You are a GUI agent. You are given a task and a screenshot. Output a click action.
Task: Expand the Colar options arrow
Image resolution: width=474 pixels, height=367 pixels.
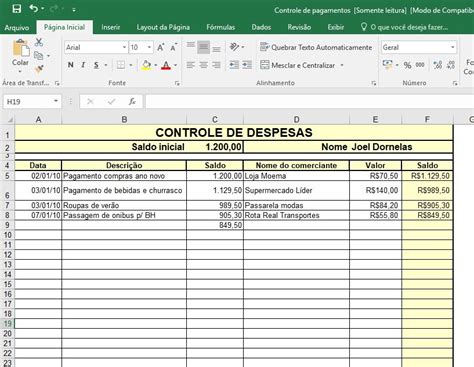(20, 71)
